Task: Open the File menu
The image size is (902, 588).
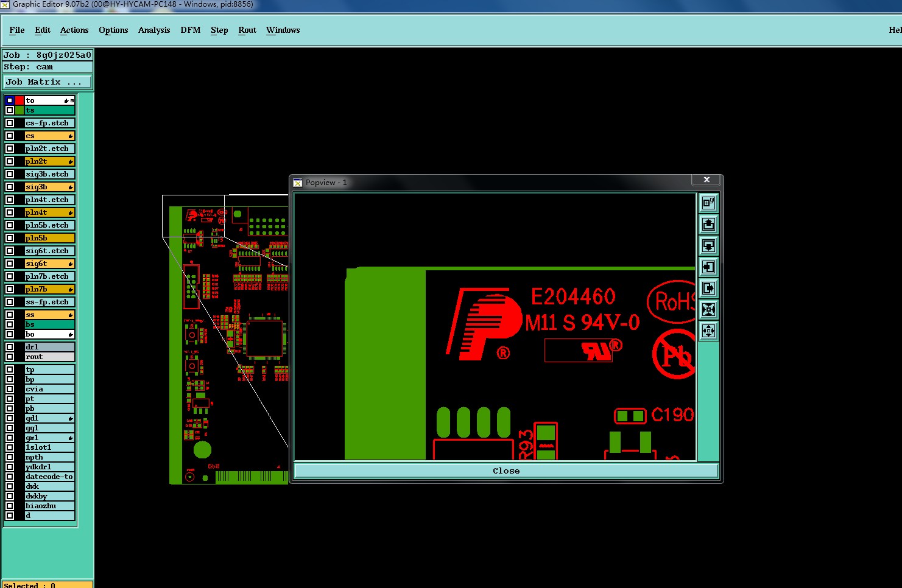Action: [17, 30]
